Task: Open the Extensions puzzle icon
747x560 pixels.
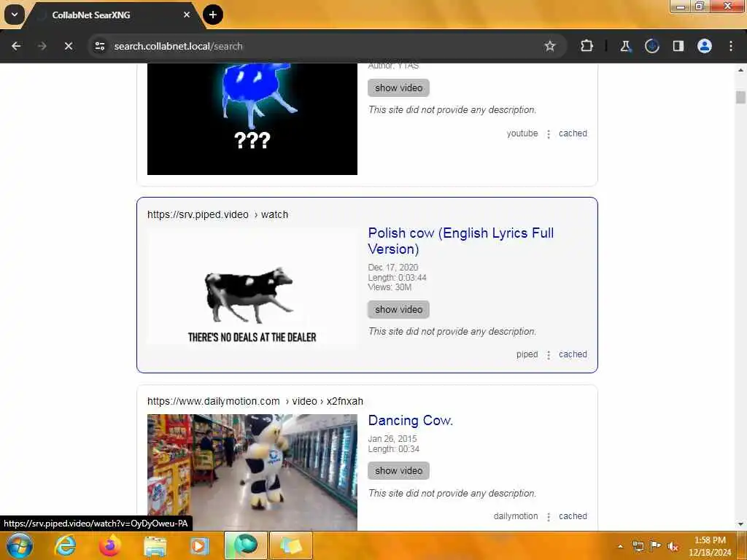Action: tap(587, 46)
